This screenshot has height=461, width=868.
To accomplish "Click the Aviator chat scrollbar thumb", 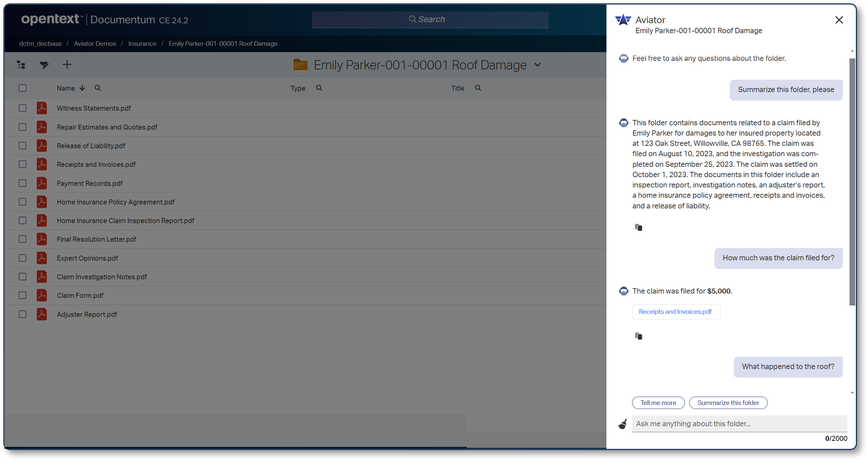I will click(852, 182).
